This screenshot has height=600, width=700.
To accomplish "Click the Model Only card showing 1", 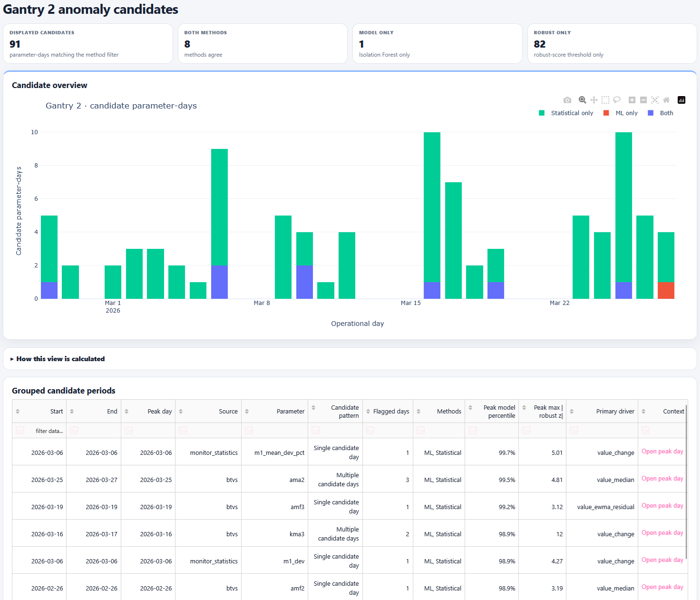I will point(437,43).
